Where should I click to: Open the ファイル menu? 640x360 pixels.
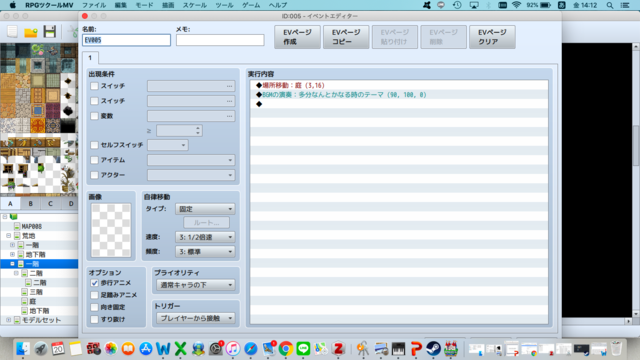[94, 5]
